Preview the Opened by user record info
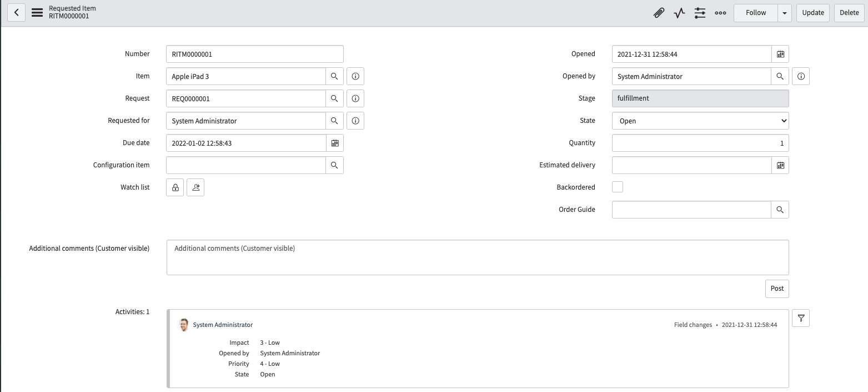This screenshot has height=392, width=868. pyautogui.click(x=801, y=76)
